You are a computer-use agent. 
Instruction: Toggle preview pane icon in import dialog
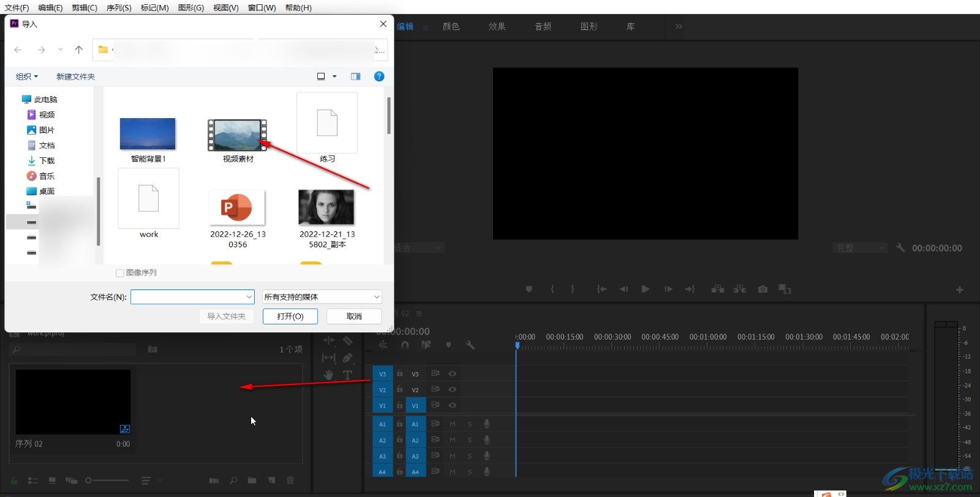tap(355, 77)
